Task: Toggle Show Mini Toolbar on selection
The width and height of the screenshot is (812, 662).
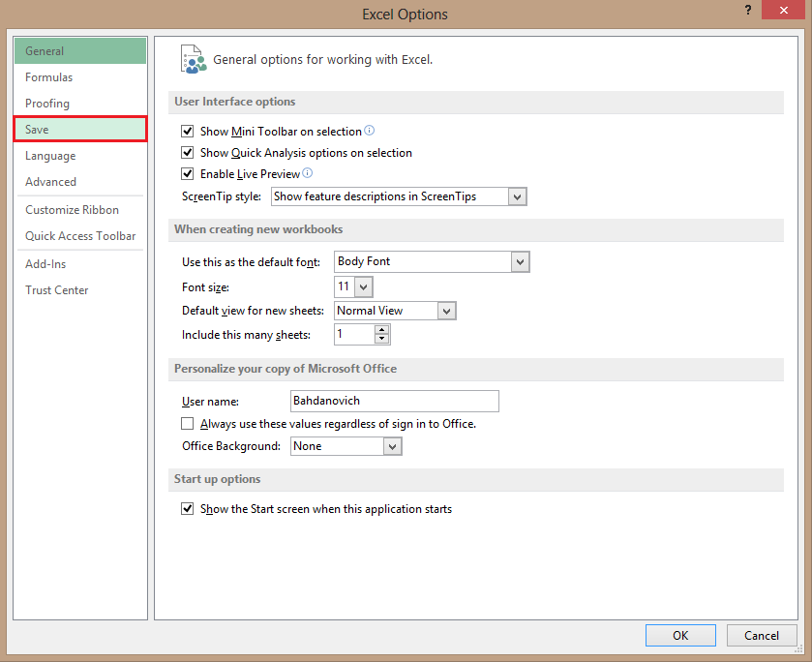Action: [188, 131]
